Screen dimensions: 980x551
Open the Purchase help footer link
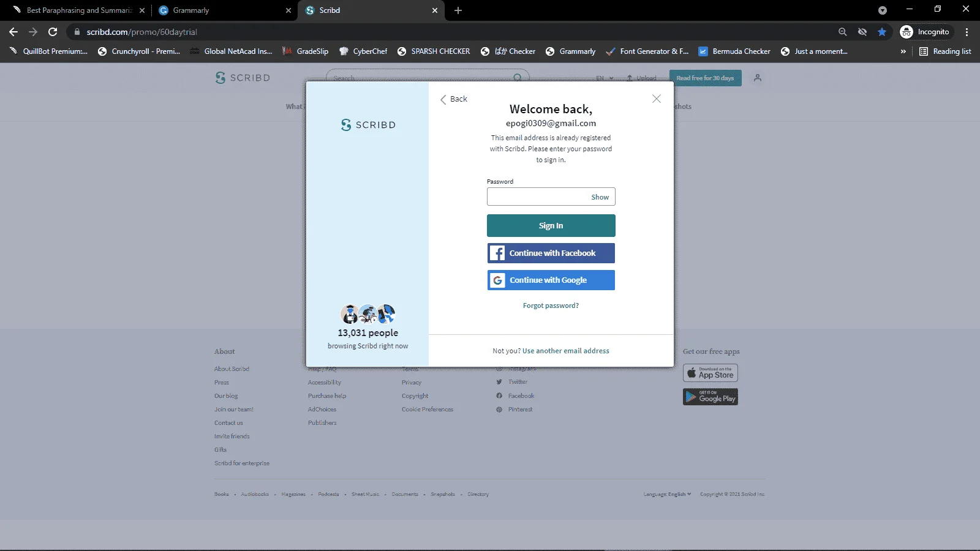coord(327,396)
